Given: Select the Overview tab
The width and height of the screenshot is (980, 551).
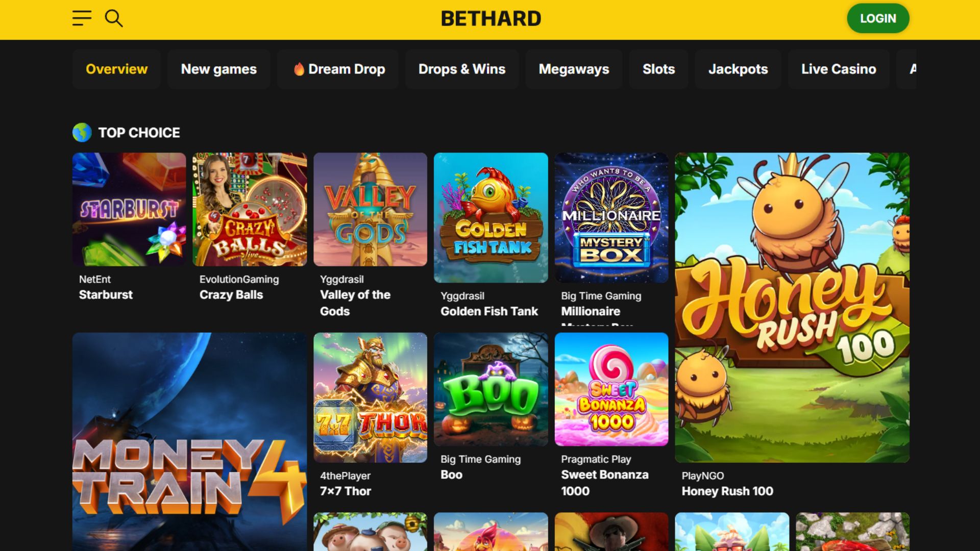Looking at the screenshot, I should [x=116, y=69].
